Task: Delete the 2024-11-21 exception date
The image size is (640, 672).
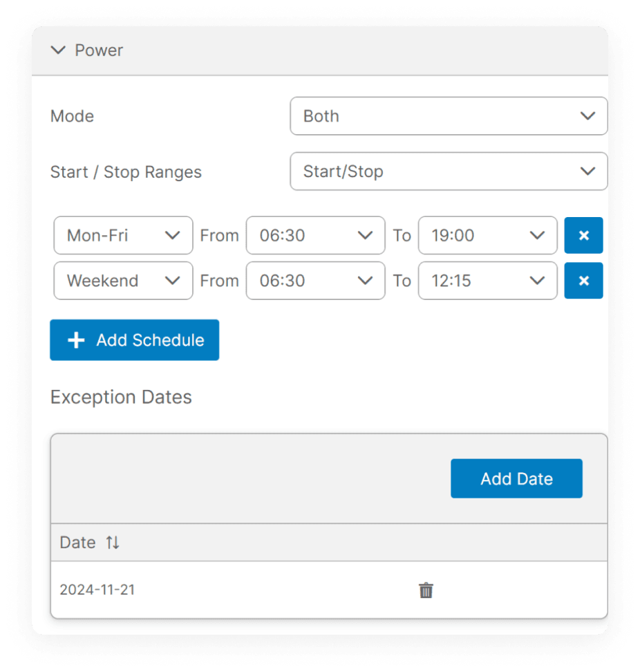Action: (426, 590)
